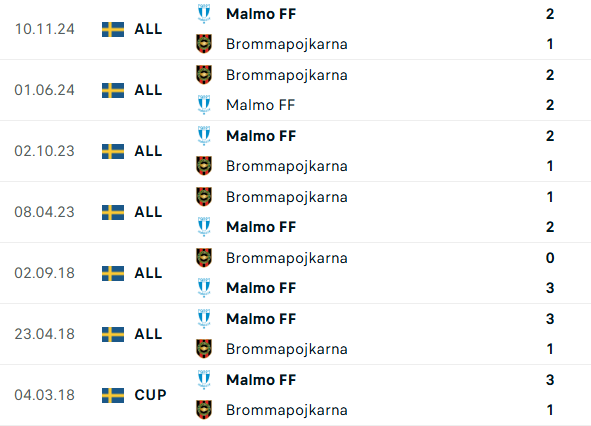
Task: Open the 08.04.23 match date
Action: 44,212
